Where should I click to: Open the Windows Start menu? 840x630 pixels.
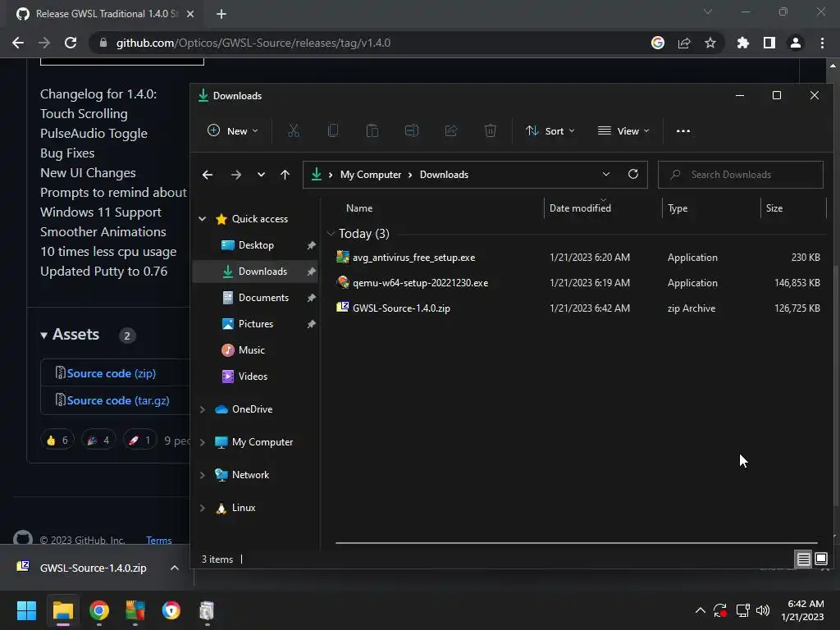coord(26,610)
